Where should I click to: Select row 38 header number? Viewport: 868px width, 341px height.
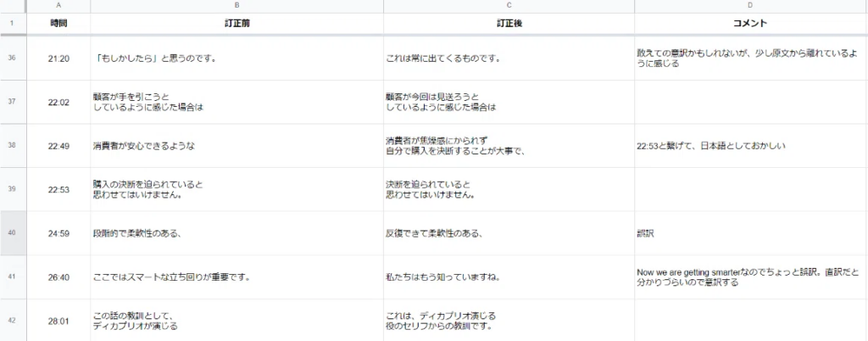(x=13, y=146)
